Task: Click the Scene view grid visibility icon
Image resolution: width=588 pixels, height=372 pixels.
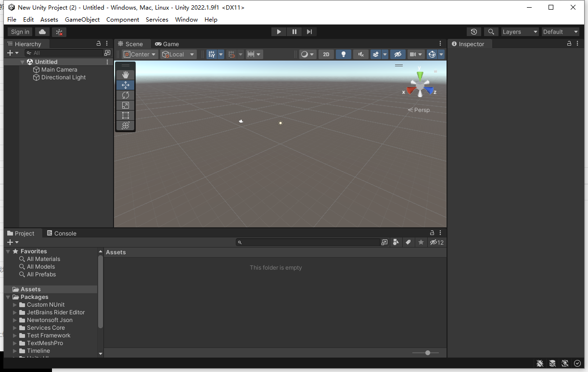Action: pos(213,54)
